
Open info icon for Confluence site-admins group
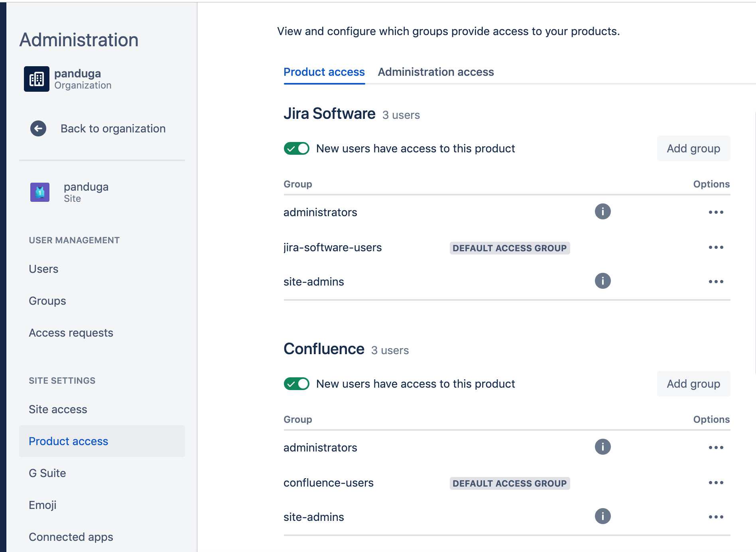tap(602, 516)
